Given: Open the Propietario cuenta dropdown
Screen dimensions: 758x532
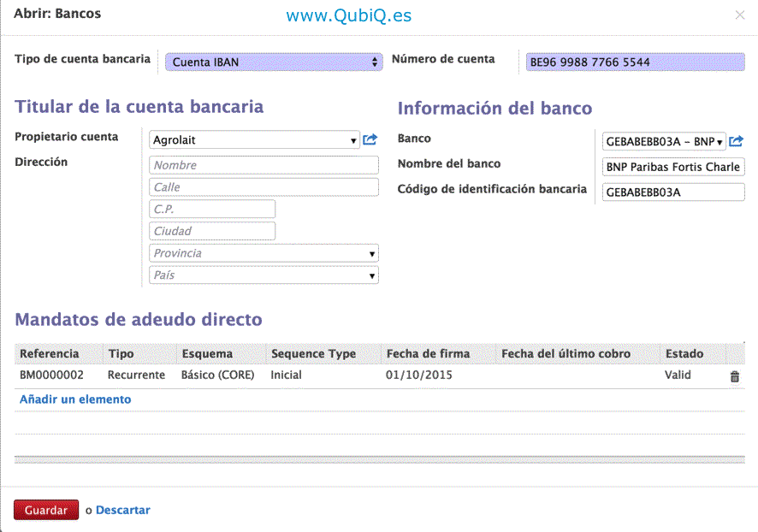Looking at the screenshot, I should pyautogui.click(x=254, y=140).
